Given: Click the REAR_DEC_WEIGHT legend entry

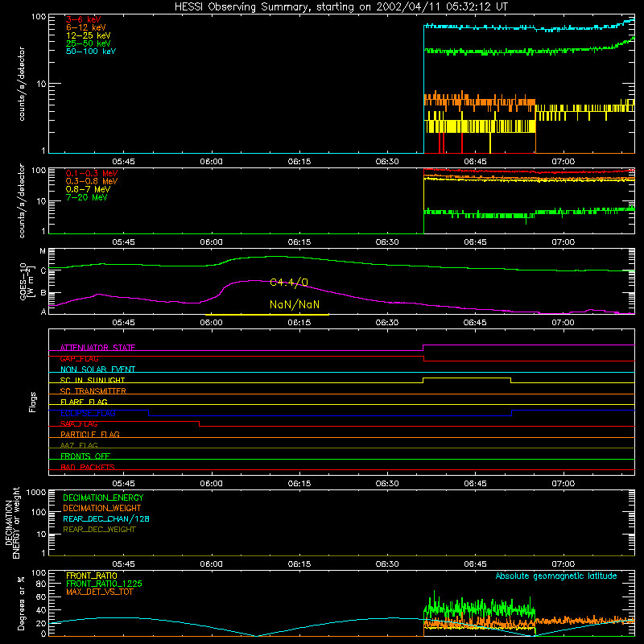Looking at the screenshot, I should tap(99, 530).
